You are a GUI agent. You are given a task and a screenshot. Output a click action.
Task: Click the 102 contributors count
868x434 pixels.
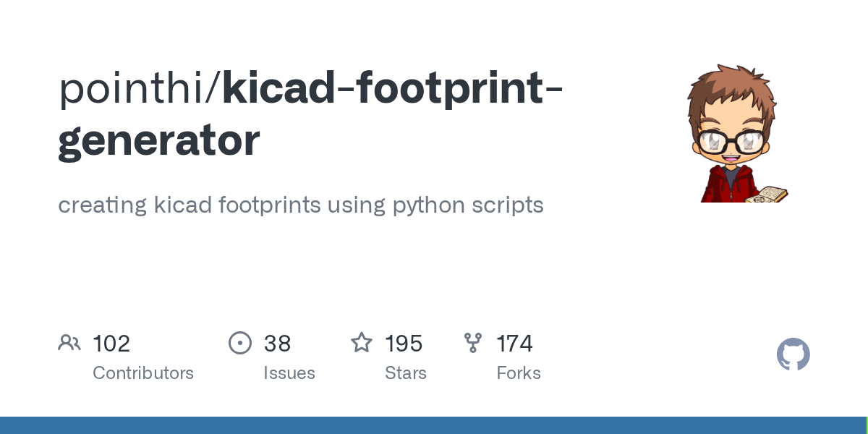[111, 344]
